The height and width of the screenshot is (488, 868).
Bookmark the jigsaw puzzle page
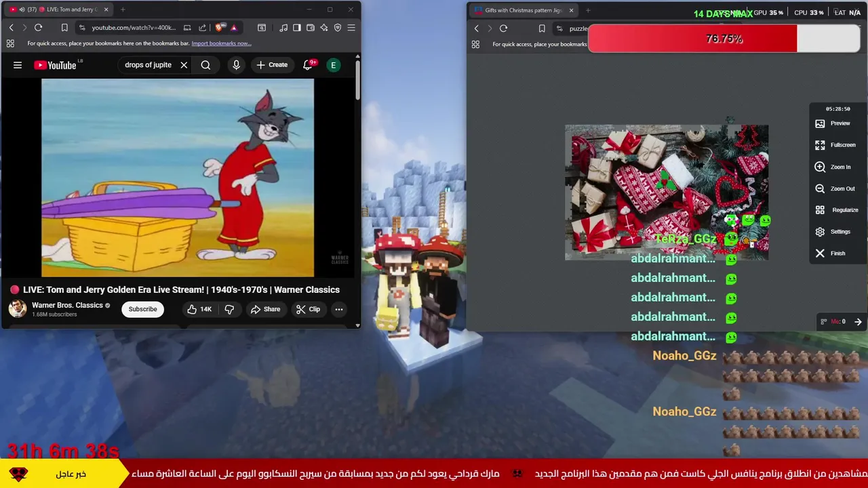(542, 28)
